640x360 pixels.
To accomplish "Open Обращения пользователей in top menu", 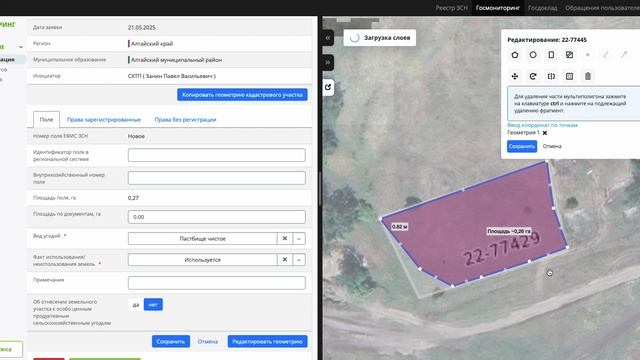I will click(x=602, y=8).
